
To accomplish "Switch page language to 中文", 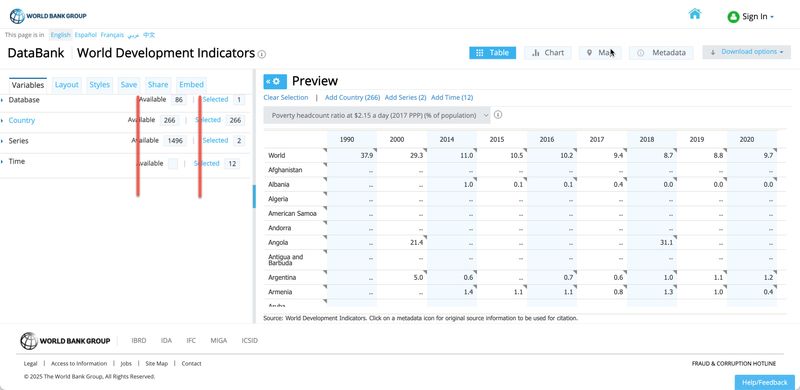I will pyautogui.click(x=149, y=35).
